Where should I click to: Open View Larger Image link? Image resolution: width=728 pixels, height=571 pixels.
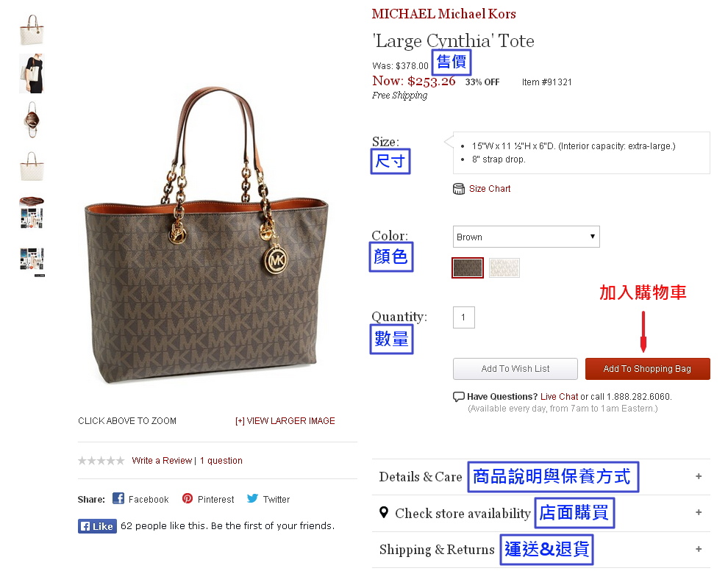285,420
